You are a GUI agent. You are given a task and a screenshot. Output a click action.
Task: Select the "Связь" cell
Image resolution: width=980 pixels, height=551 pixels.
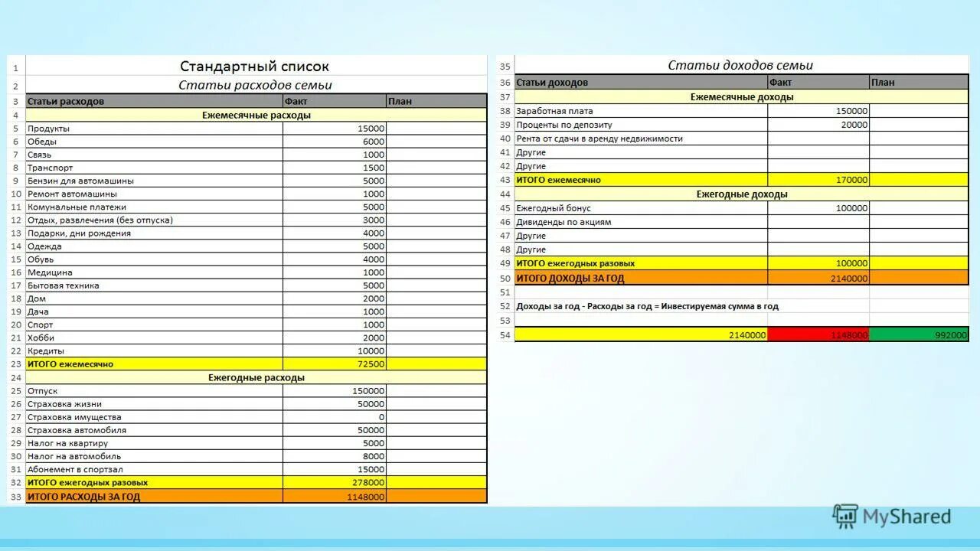click(x=154, y=155)
